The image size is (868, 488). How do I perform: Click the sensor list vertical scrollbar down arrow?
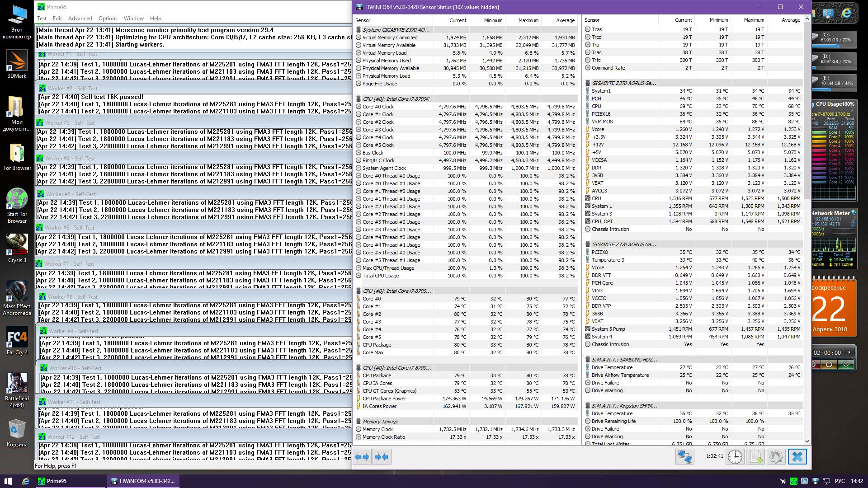pos(807,441)
